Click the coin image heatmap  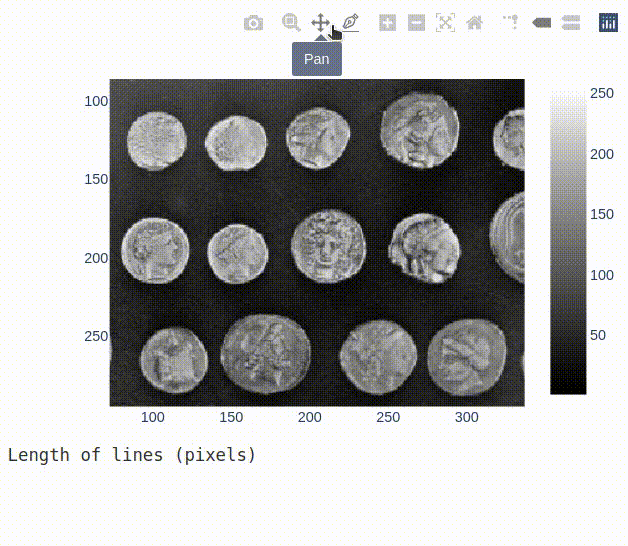317,243
